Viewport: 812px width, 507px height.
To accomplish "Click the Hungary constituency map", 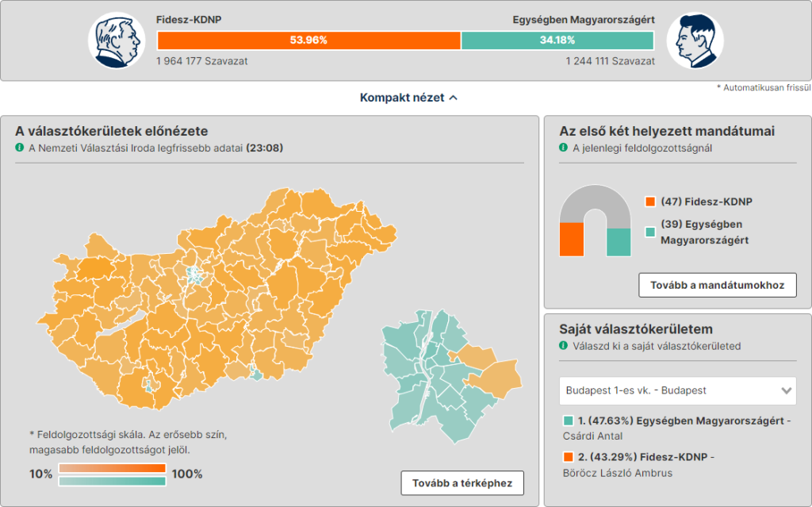I will pos(216,299).
